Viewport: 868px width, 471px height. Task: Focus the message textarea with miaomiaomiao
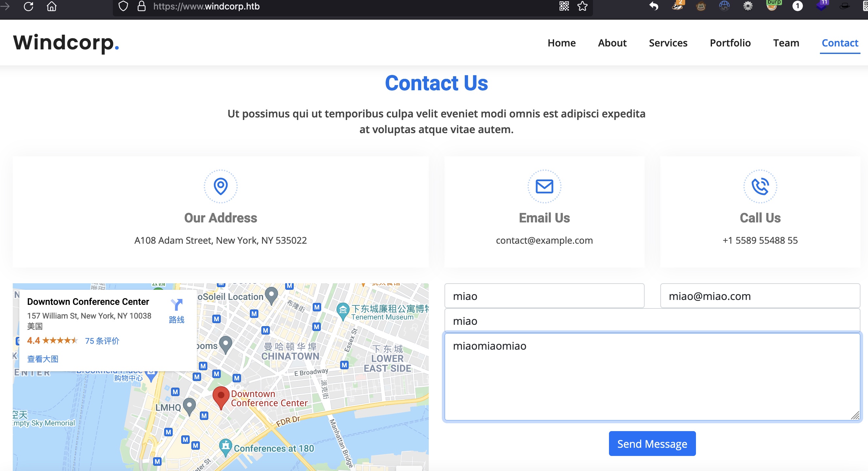click(x=652, y=377)
